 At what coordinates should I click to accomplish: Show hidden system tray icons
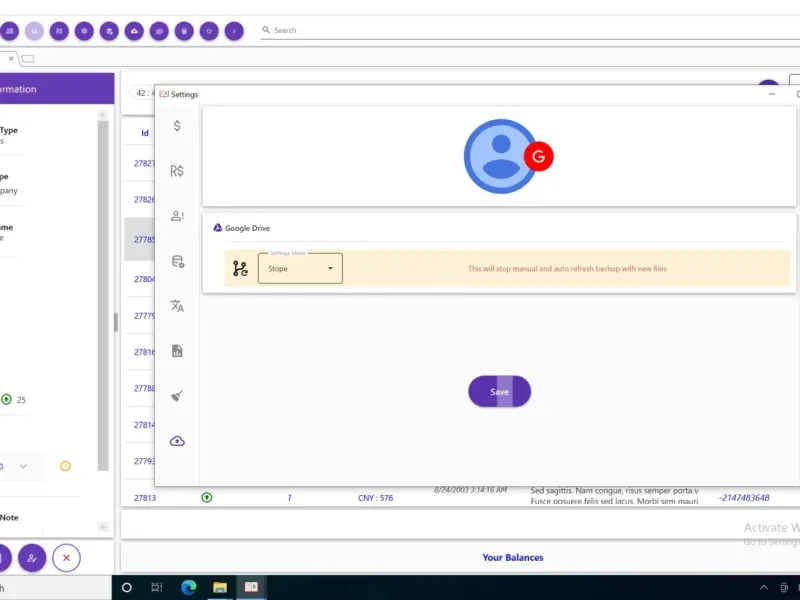coord(764,588)
